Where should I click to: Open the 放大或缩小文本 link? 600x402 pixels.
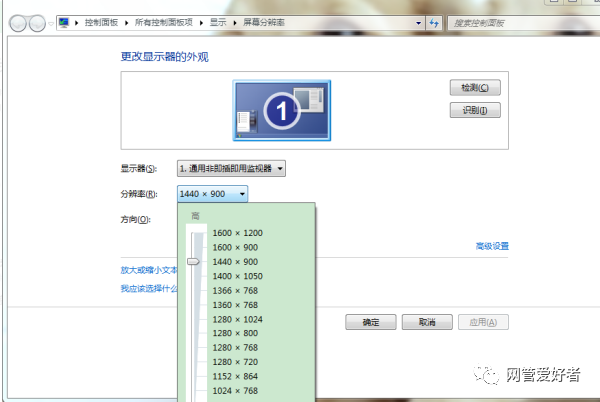click(x=149, y=270)
